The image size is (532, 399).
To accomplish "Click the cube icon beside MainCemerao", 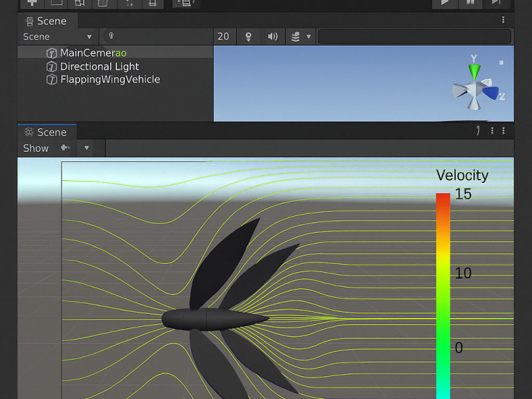I will point(51,53).
